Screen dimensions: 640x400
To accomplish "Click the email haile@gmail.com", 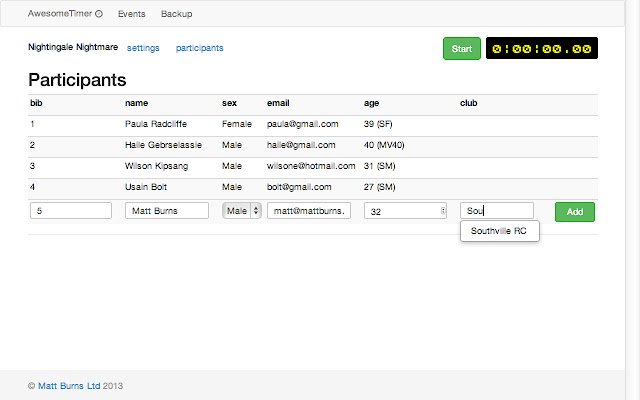I will (301, 145).
